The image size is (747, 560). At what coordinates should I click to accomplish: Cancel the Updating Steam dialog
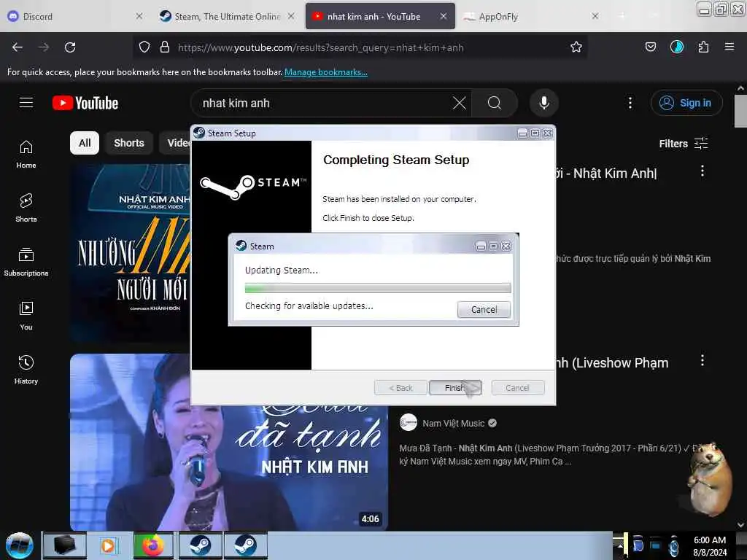[484, 309]
